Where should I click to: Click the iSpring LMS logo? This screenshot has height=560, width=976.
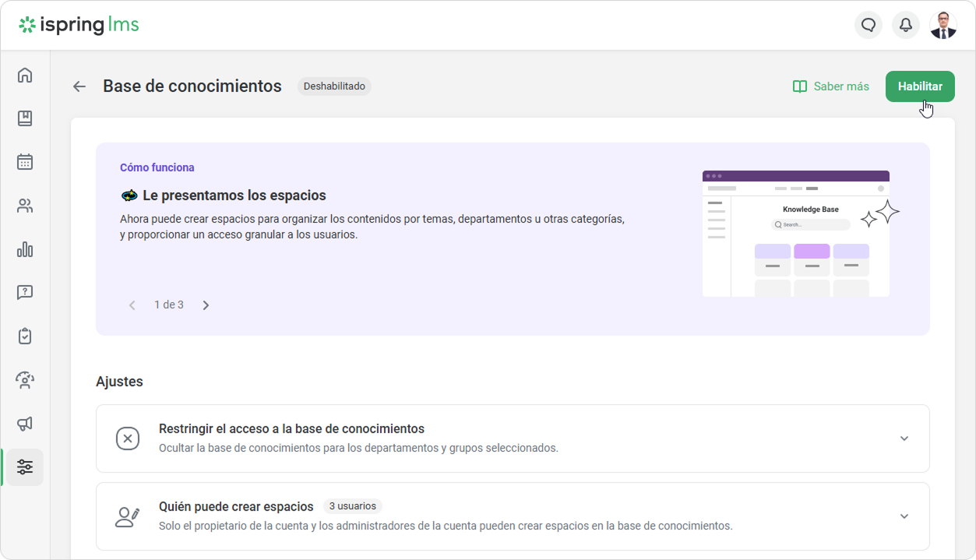tap(79, 25)
